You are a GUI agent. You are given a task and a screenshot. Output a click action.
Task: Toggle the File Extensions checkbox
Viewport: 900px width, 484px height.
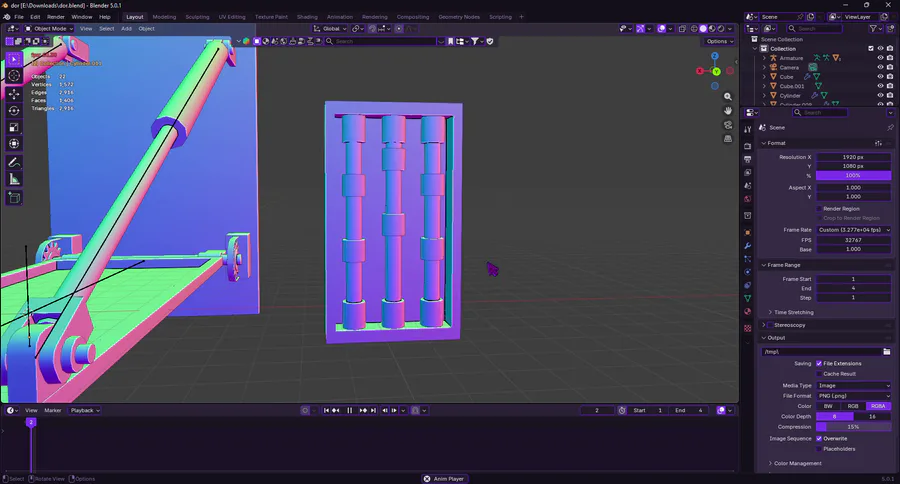[819, 363]
